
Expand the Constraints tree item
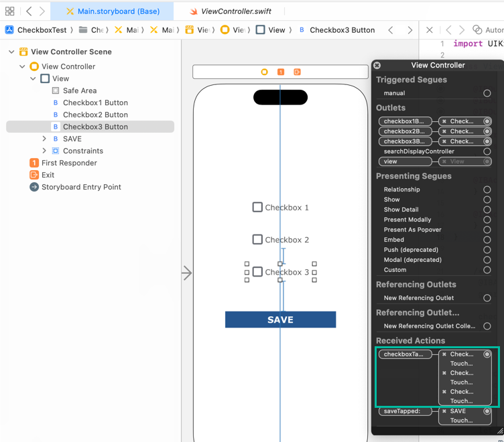click(44, 151)
